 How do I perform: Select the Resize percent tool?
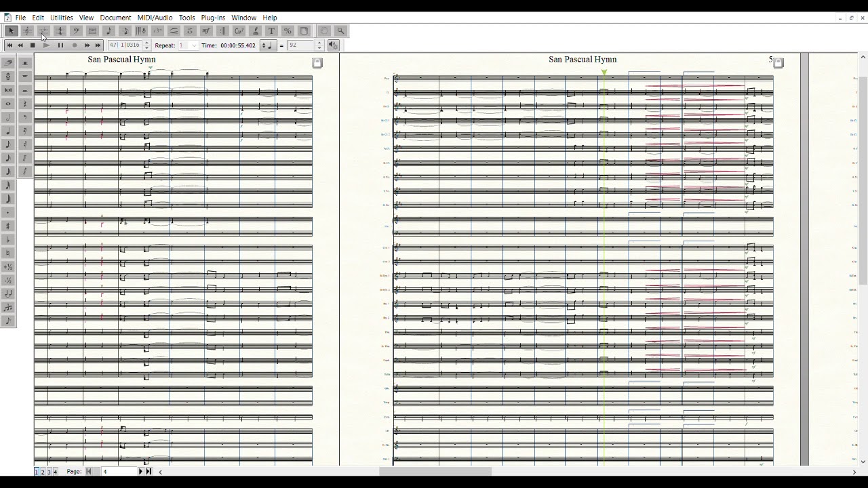point(288,30)
